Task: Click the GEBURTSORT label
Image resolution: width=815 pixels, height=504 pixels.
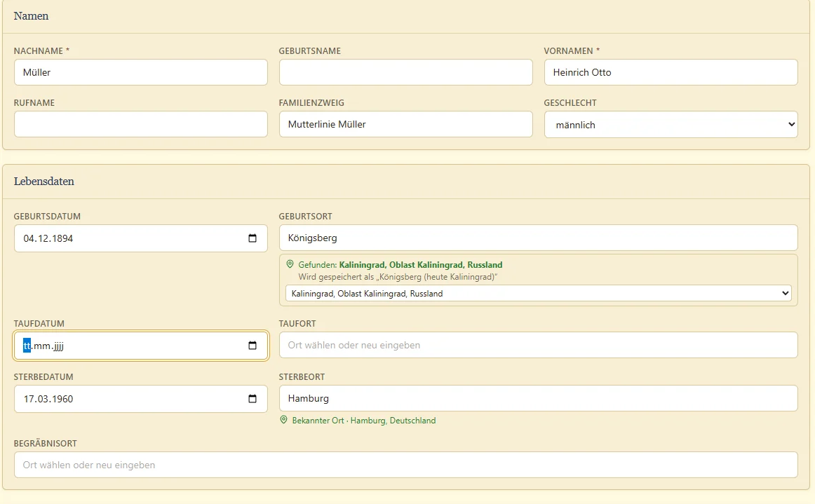Action: click(306, 217)
